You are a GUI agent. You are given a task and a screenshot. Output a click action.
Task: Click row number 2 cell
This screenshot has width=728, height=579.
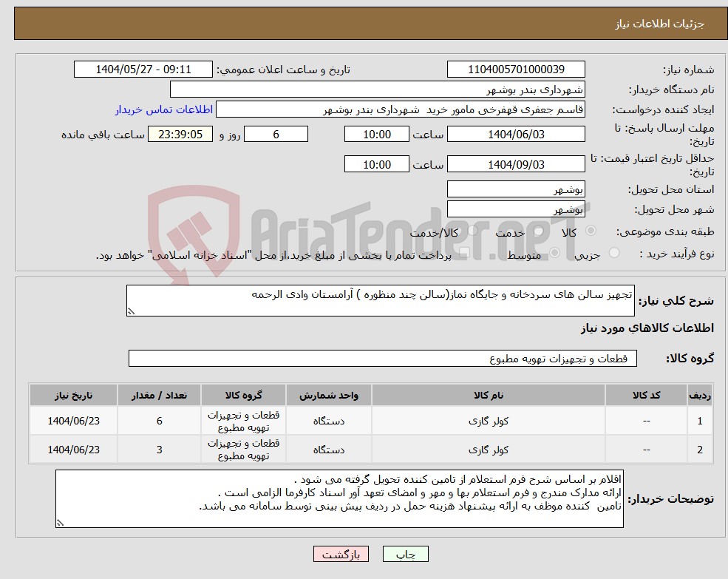tap(700, 450)
